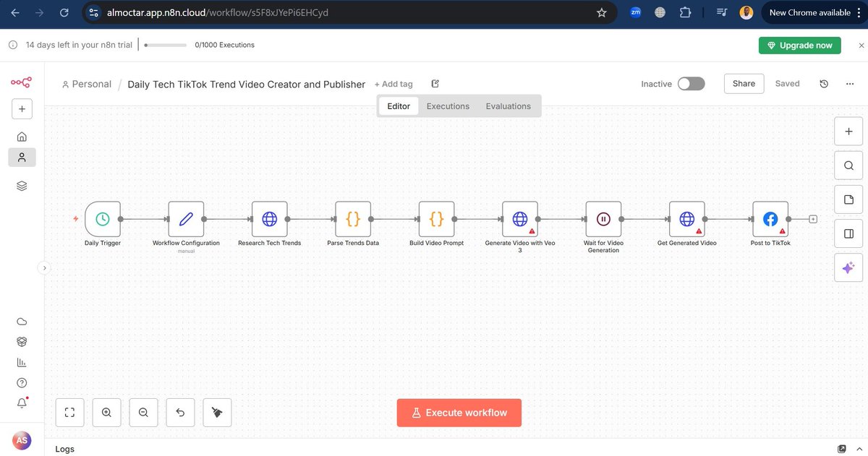Click the zm extension icon
868x456 pixels.
click(x=636, y=12)
